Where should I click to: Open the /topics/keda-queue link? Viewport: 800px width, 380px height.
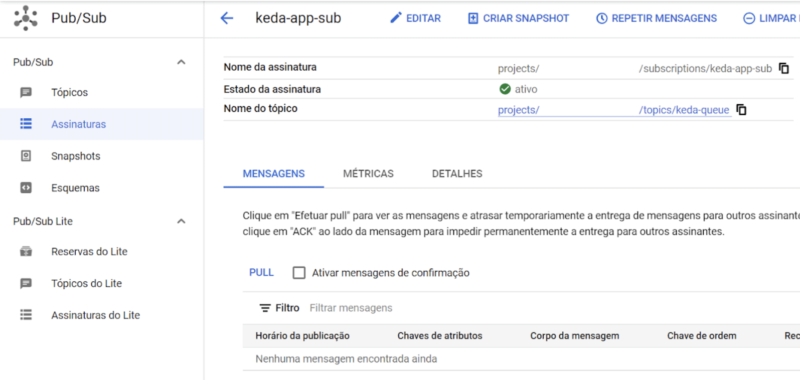[684, 110]
